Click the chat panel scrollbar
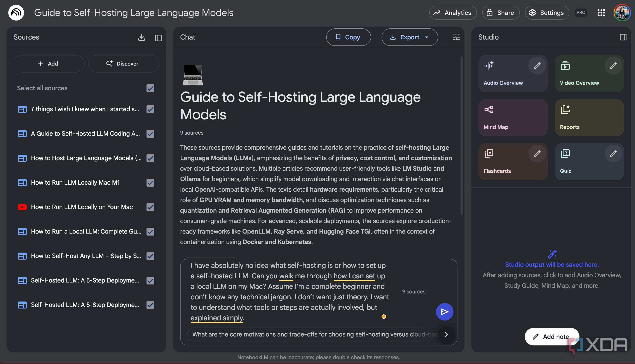This screenshot has width=635, height=364. coord(462,135)
